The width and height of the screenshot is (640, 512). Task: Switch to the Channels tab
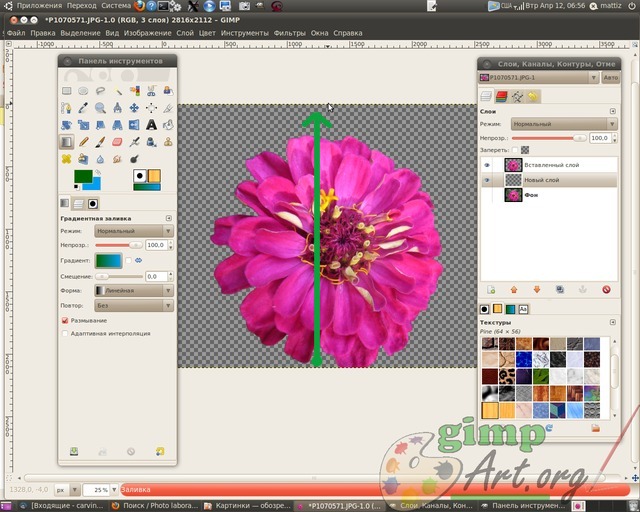coord(502,97)
